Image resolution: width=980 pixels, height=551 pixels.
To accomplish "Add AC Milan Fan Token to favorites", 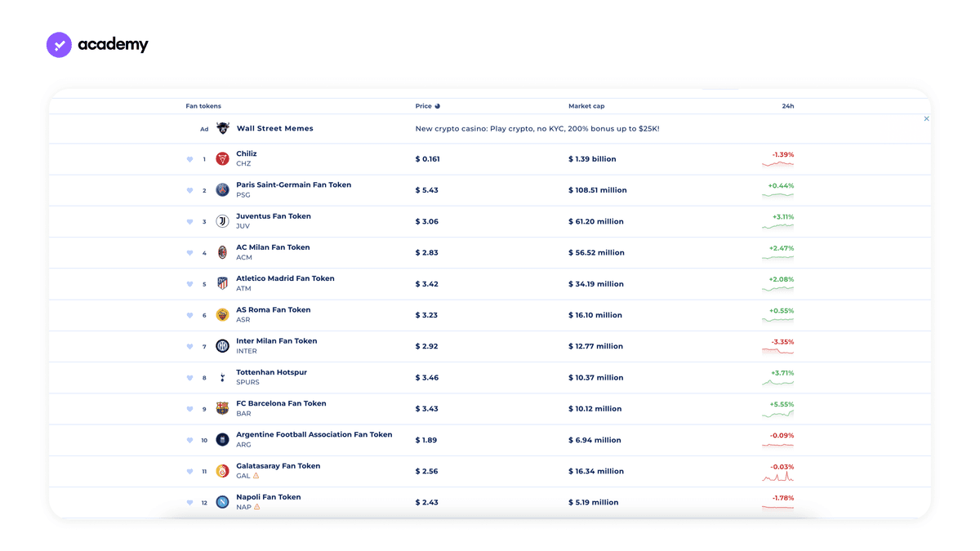I will tap(190, 253).
